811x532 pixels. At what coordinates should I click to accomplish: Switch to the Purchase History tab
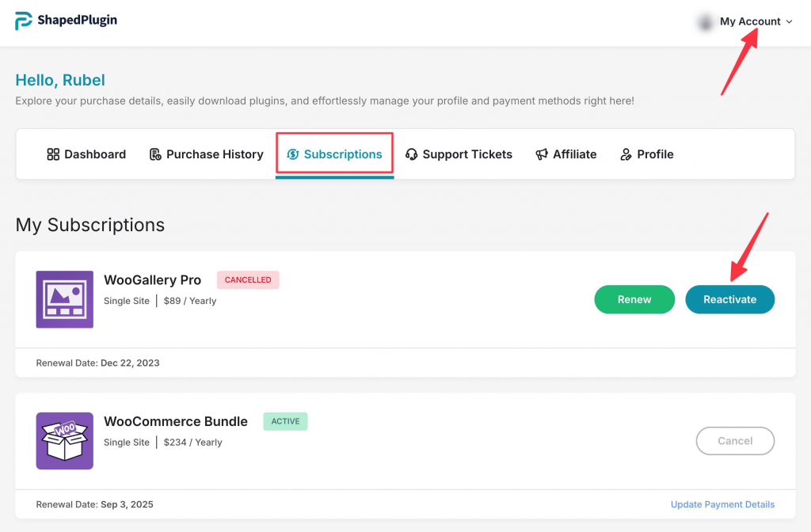coord(207,154)
